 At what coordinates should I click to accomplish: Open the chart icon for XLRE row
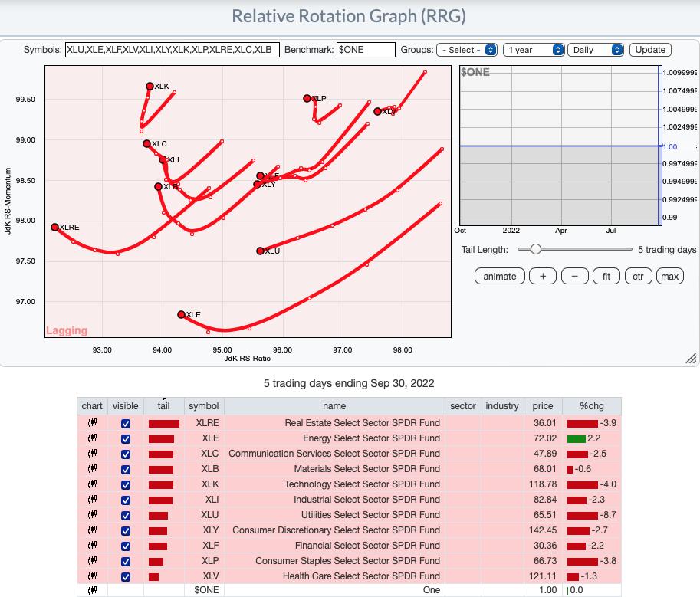coord(92,423)
